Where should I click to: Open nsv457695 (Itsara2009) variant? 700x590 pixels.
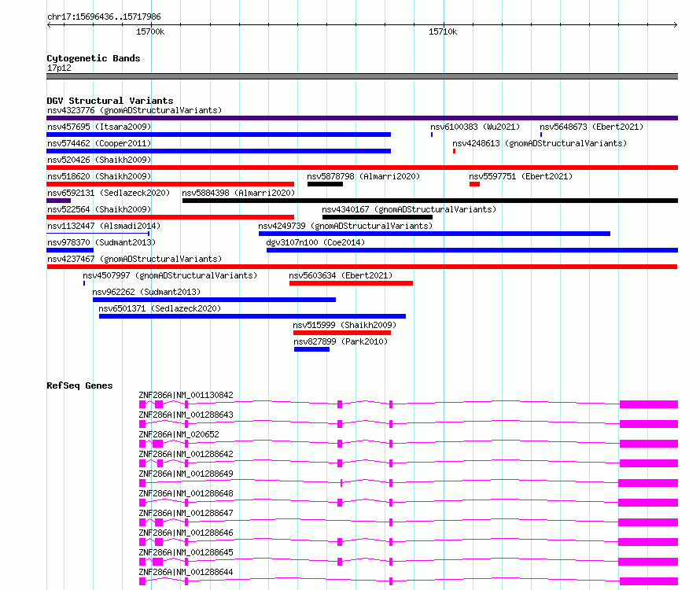click(x=99, y=127)
